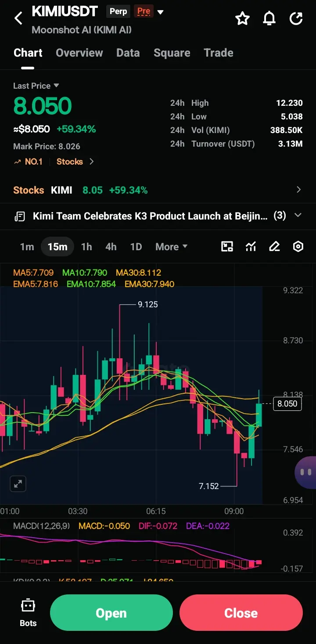This screenshot has width=316, height=644.
Task: Switch to the Chart tab
Action: click(x=28, y=53)
